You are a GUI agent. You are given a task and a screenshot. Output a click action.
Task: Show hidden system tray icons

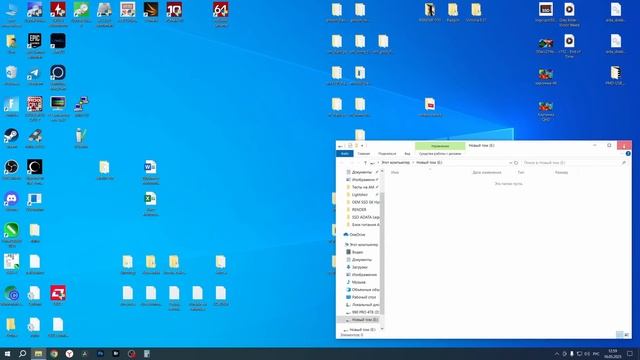[557, 353]
